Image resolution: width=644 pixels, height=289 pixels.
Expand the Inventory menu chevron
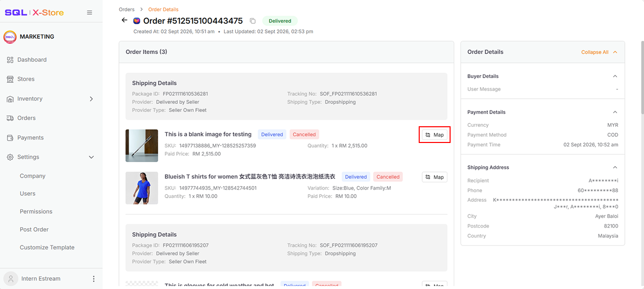[92, 99]
